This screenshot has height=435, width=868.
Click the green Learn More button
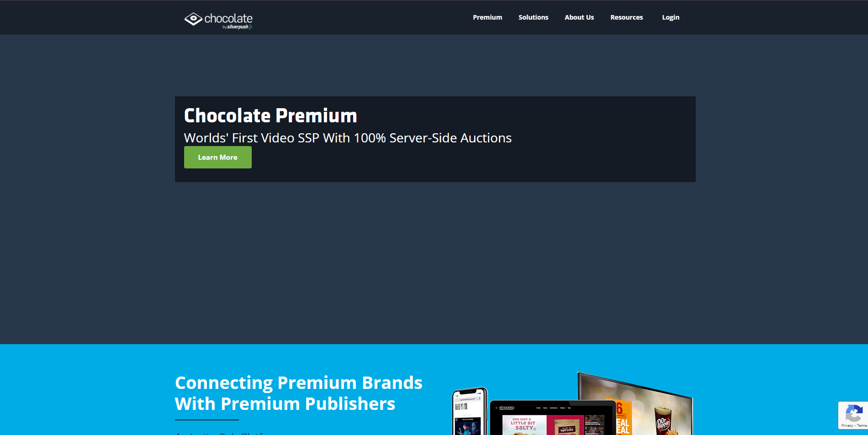coord(218,157)
